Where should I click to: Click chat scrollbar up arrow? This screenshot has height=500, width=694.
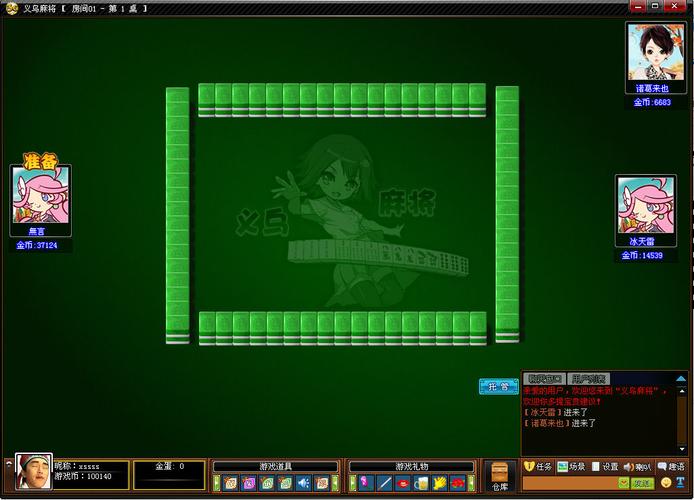tap(682, 391)
